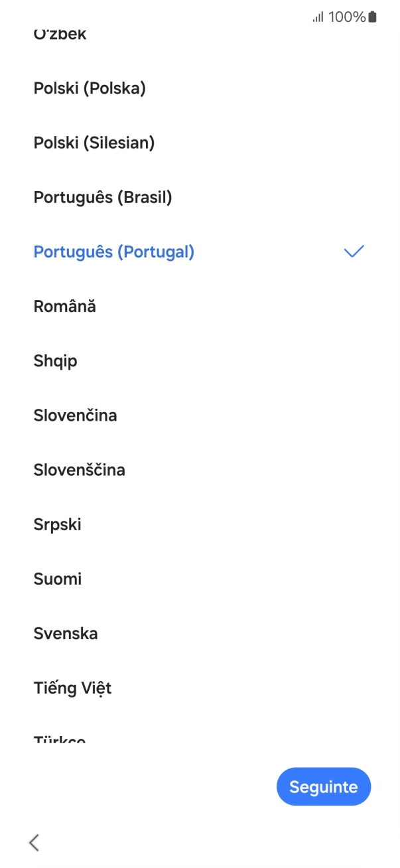Viewport: 400px width, 868px height.
Task: Select the Srpski option
Action: click(x=58, y=524)
